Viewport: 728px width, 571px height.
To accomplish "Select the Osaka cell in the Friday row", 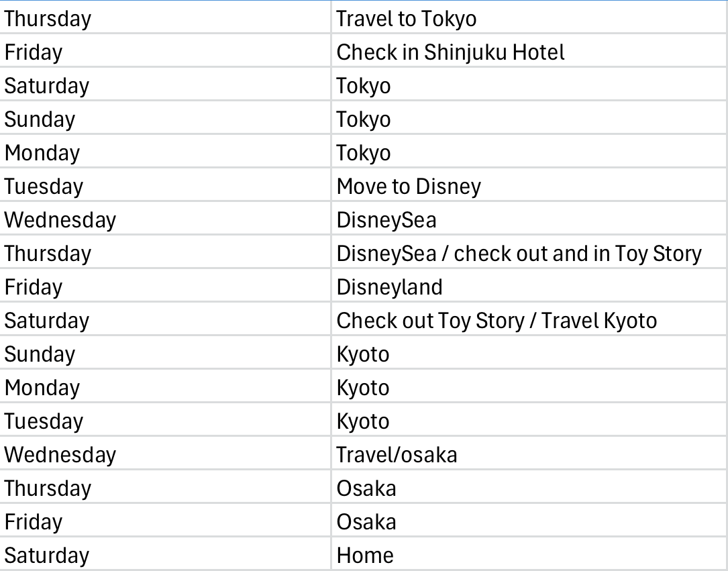I will pyautogui.click(x=366, y=521).
